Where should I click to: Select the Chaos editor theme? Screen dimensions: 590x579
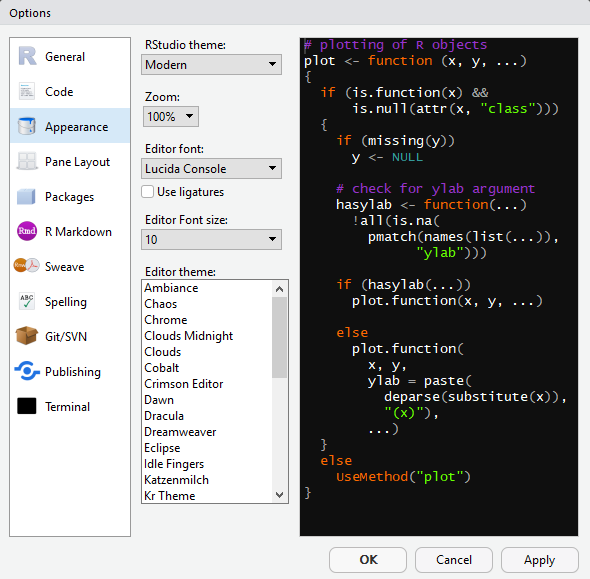point(207,304)
